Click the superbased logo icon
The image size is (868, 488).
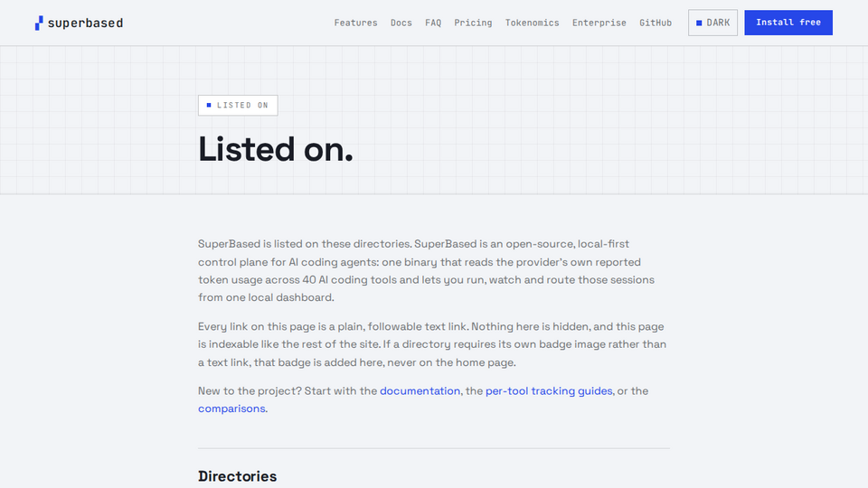coord(39,23)
